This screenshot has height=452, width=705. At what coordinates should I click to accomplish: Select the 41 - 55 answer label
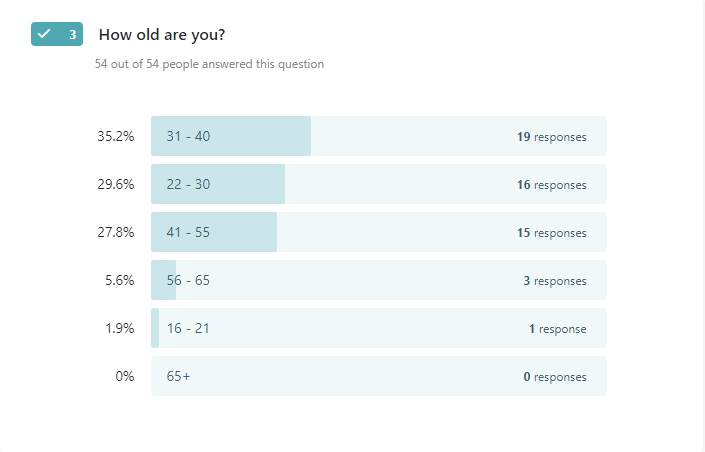click(188, 232)
